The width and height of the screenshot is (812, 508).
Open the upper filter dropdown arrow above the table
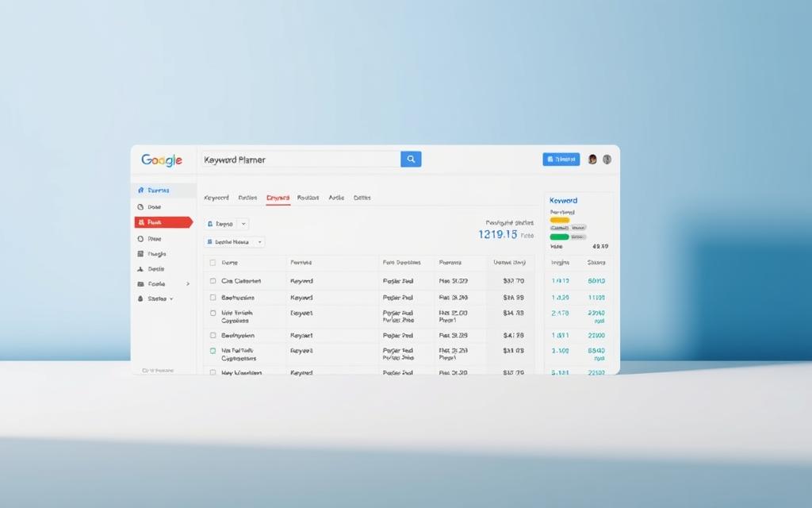[x=243, y=225]
